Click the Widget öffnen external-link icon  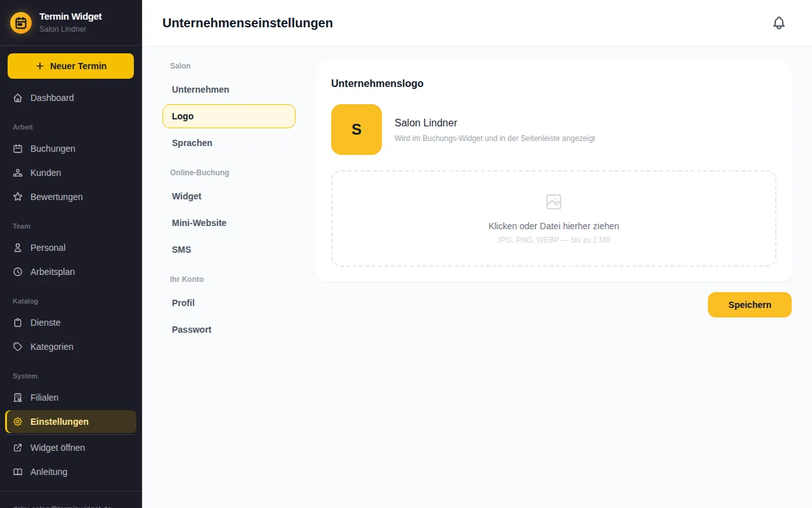18,448
